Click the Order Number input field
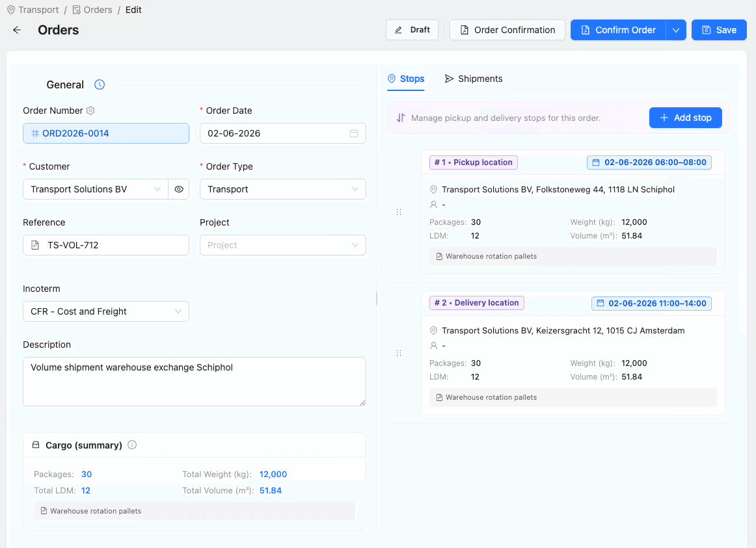756x548 pixels. (x=106, y=133)
